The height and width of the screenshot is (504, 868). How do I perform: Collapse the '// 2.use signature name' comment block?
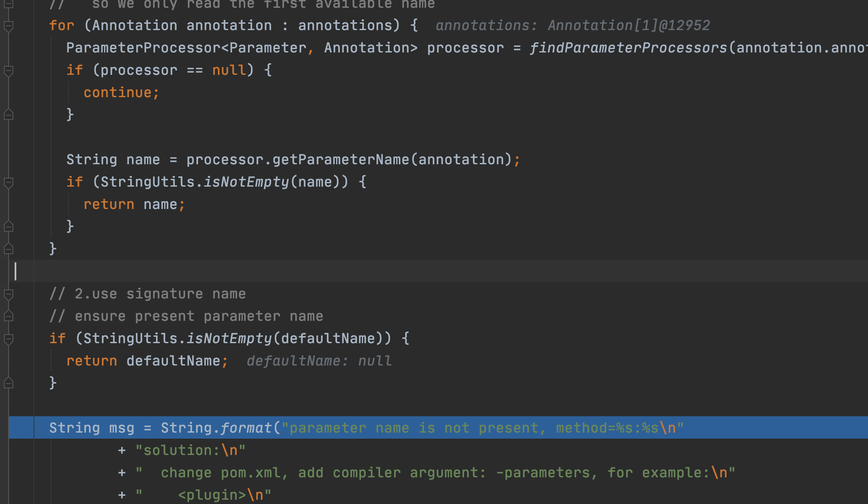point(8,294)
